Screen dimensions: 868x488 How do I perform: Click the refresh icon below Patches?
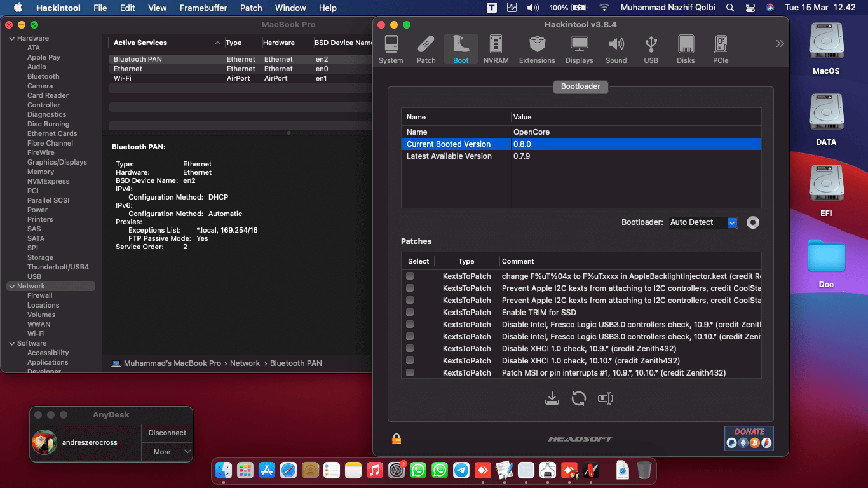(x=578, y=398)
